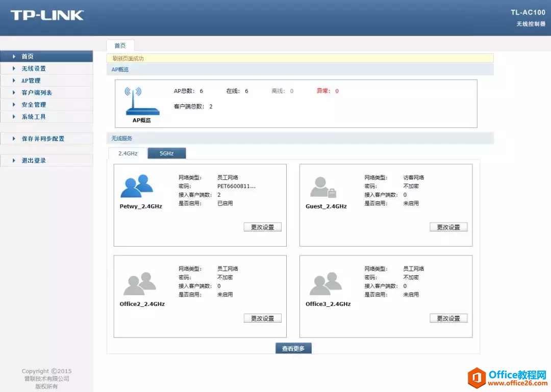This screenshot has height=392, width=551.
Task: Click the AP概览 router icon
Action: click(133, 100)
